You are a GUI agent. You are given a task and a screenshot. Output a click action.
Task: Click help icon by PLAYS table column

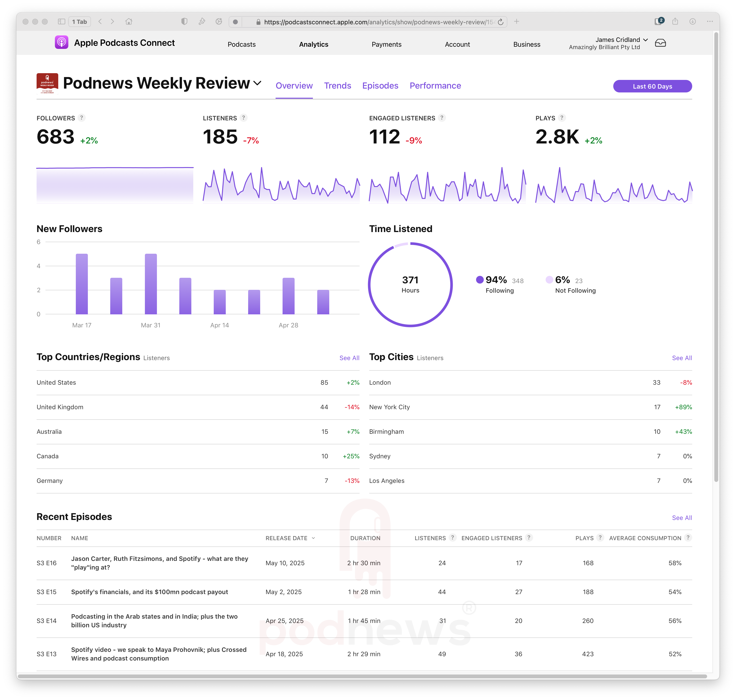(600, 538)
